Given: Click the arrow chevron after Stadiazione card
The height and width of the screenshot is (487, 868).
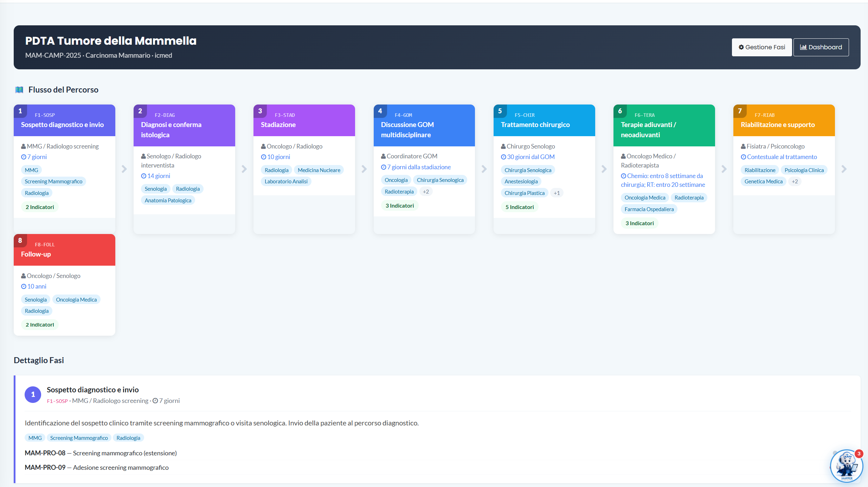Looking at the screenshot, I should 364,169.
